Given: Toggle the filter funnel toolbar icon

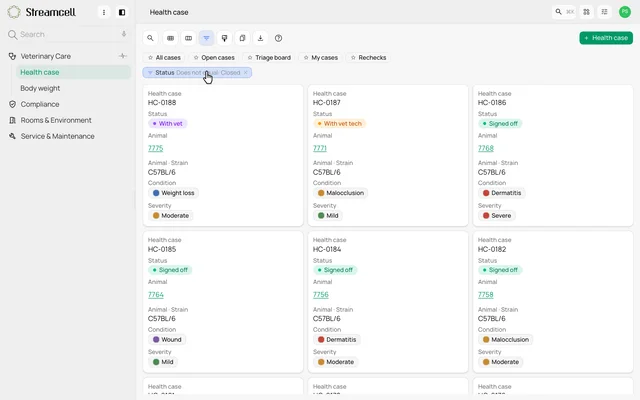Looking at the screenshot, I should (x=206, y=38).
